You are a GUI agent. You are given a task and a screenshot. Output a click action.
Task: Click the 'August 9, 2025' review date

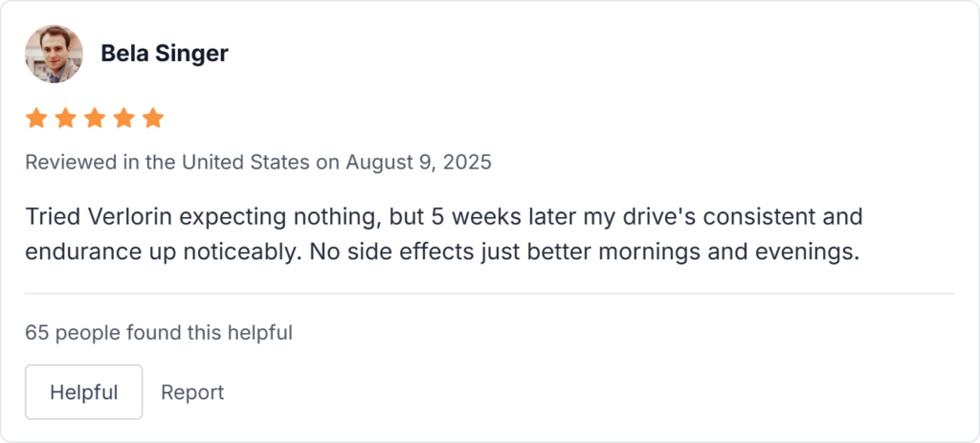(418, 162)
